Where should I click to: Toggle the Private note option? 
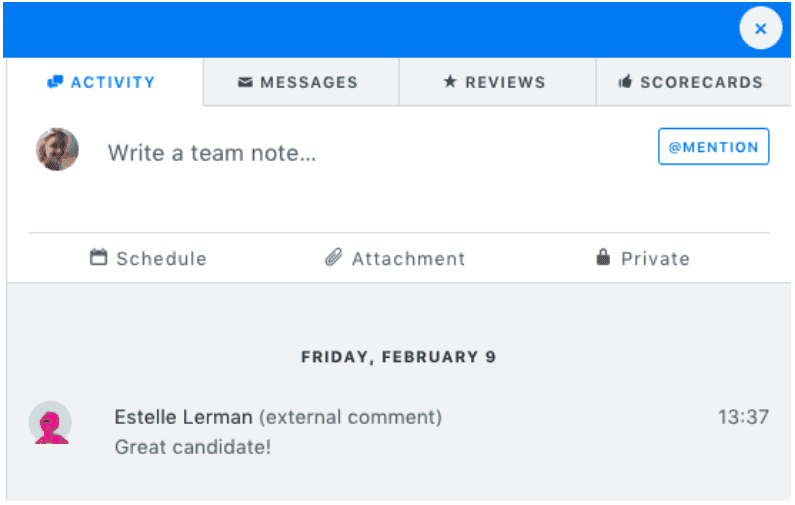click(643, 258)
